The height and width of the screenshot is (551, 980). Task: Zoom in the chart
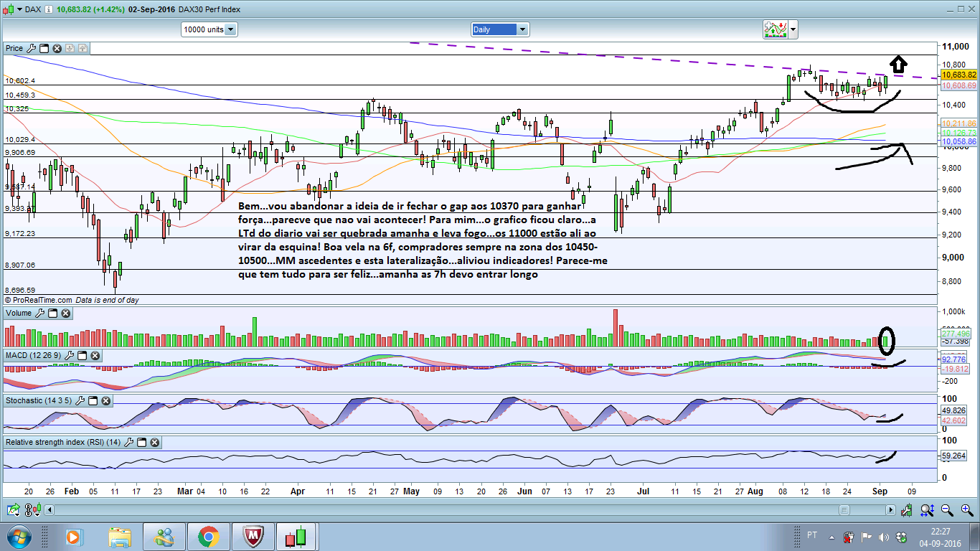[x=966, y=510]
